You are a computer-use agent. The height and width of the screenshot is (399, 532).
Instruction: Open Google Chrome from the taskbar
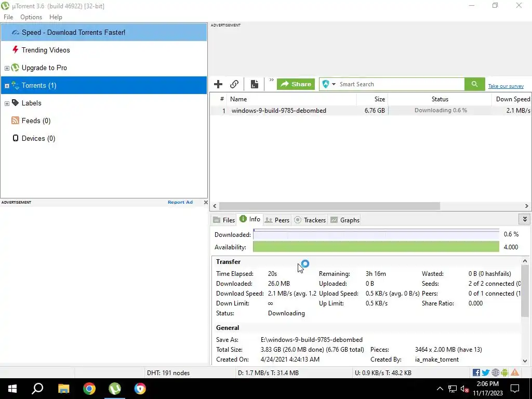(x=89, y=389)
